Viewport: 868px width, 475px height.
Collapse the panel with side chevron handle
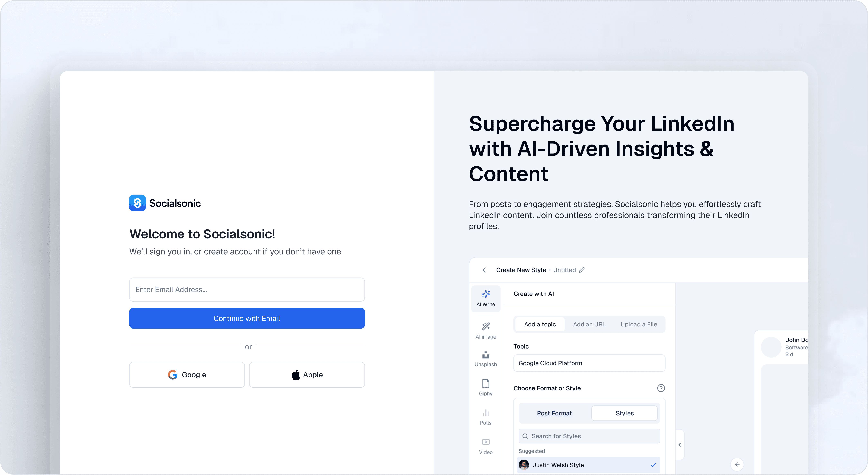point(680,445)
